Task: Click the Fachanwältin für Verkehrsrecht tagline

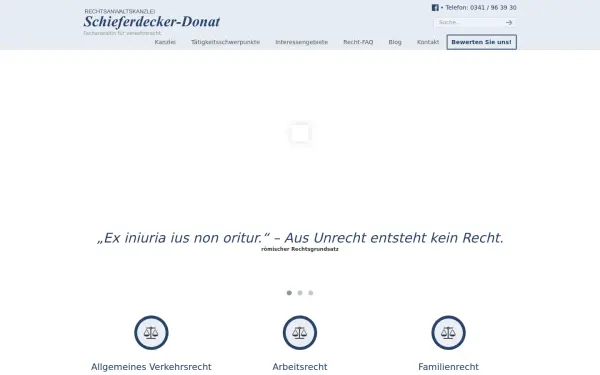Action: (x=122, y=33)
